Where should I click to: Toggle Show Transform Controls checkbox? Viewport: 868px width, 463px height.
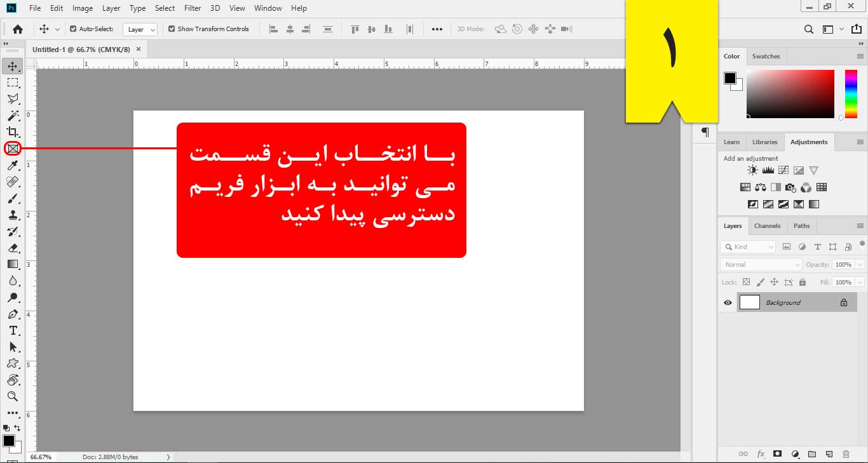(x=172, y=29)
